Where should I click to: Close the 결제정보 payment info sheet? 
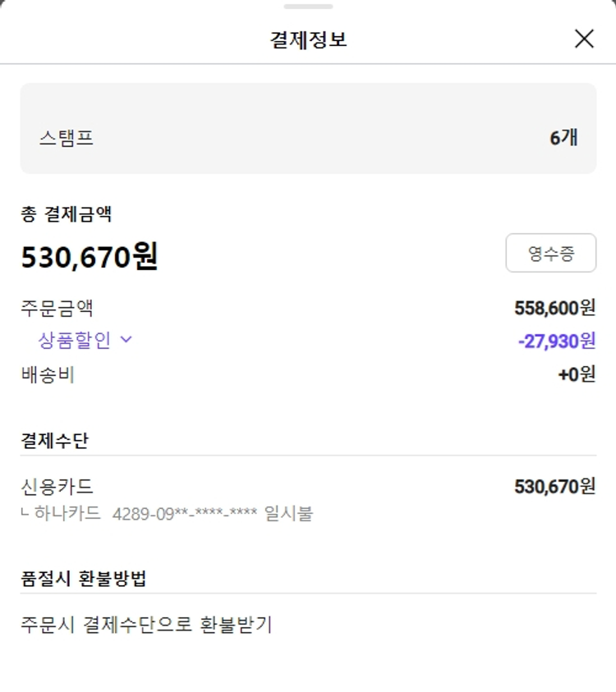pos(584,39)
